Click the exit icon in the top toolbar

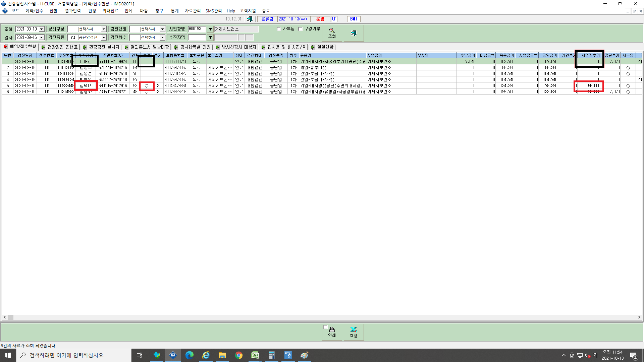(x=250, y=19)
